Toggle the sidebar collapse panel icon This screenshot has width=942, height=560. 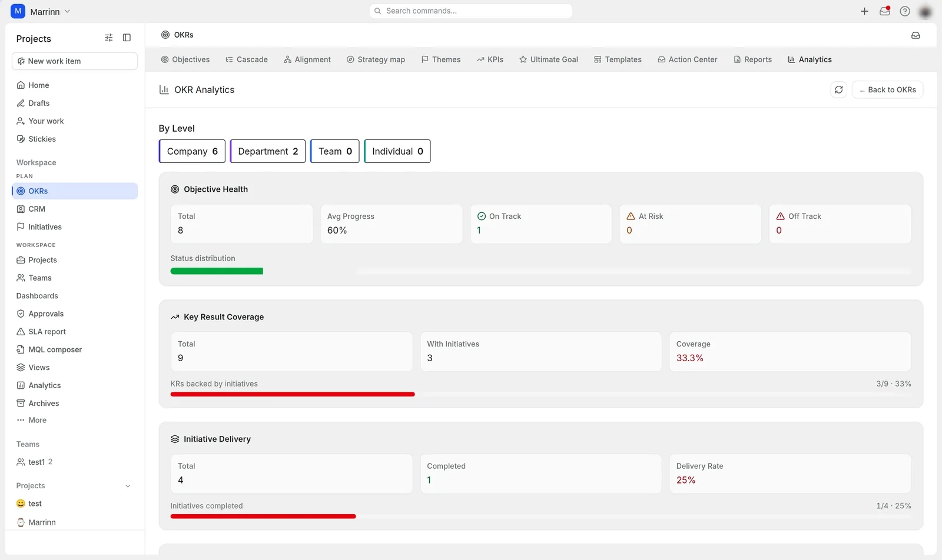[x=127, y=38]
